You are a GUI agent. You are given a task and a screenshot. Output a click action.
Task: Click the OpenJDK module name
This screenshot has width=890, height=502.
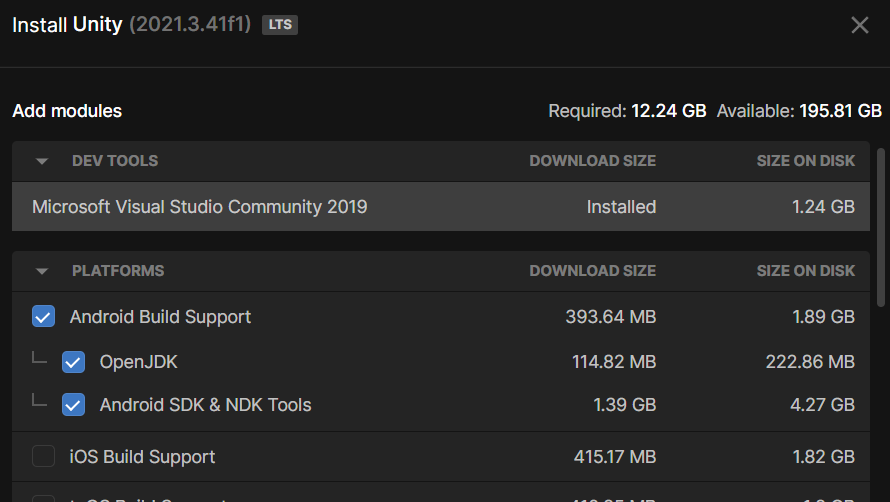(x=138, y=362)
